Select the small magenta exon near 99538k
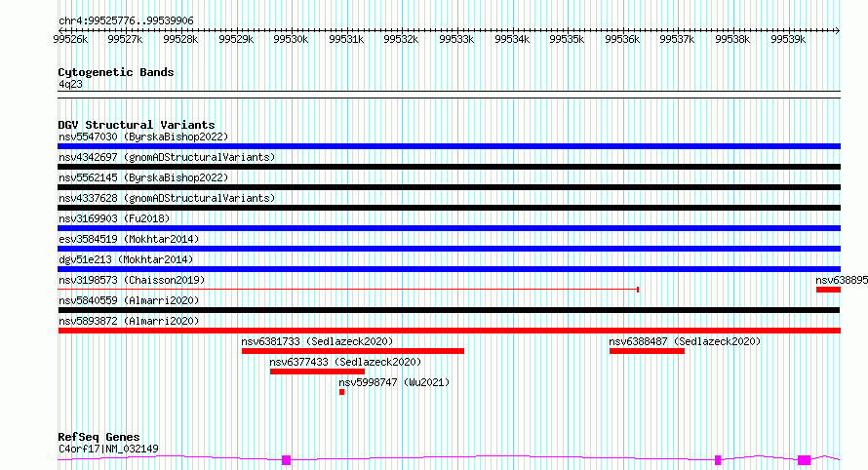This screenshot has height=470, width=868. 718,460
